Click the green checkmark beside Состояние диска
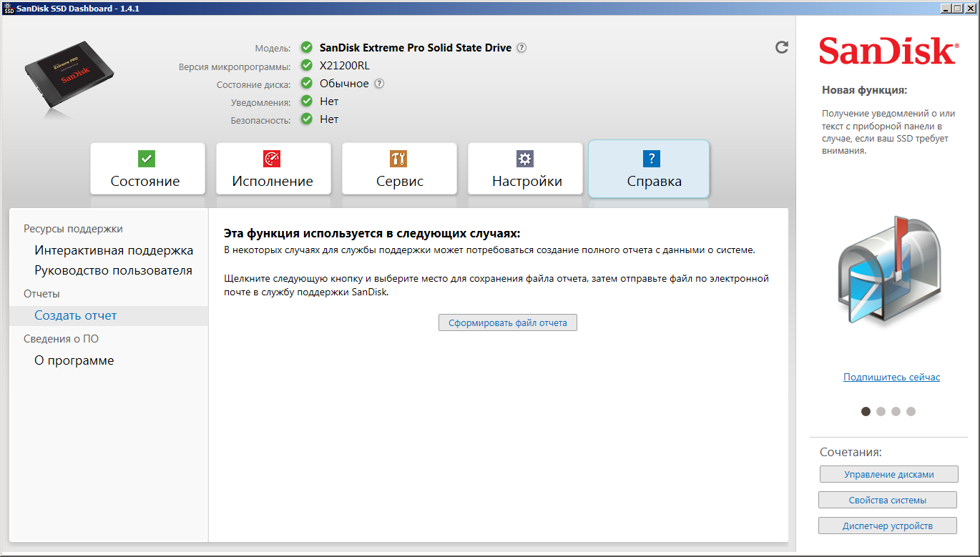 pyautogui.click(x=307, y=84)
